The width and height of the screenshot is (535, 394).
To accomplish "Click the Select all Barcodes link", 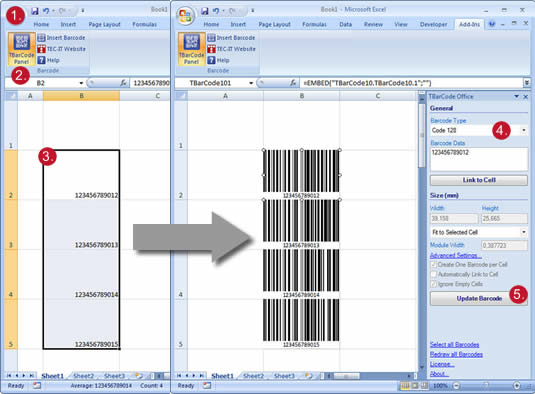I will coord(454,345).
